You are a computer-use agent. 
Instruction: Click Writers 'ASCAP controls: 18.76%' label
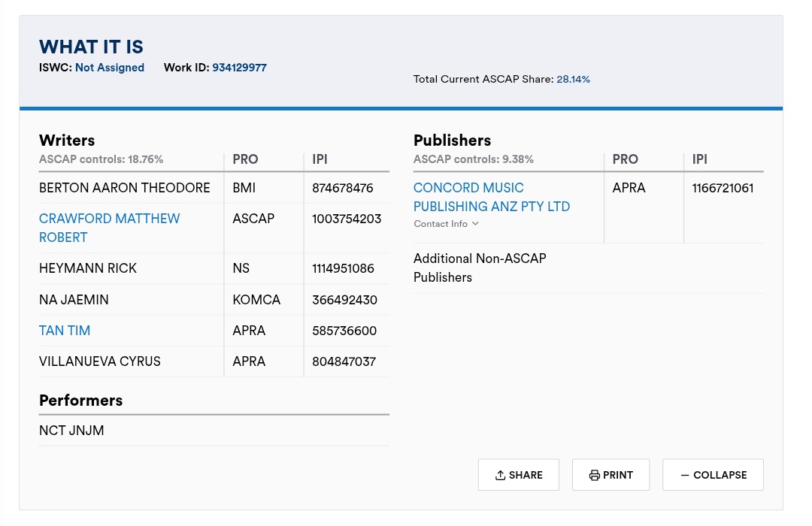(101, 159)
